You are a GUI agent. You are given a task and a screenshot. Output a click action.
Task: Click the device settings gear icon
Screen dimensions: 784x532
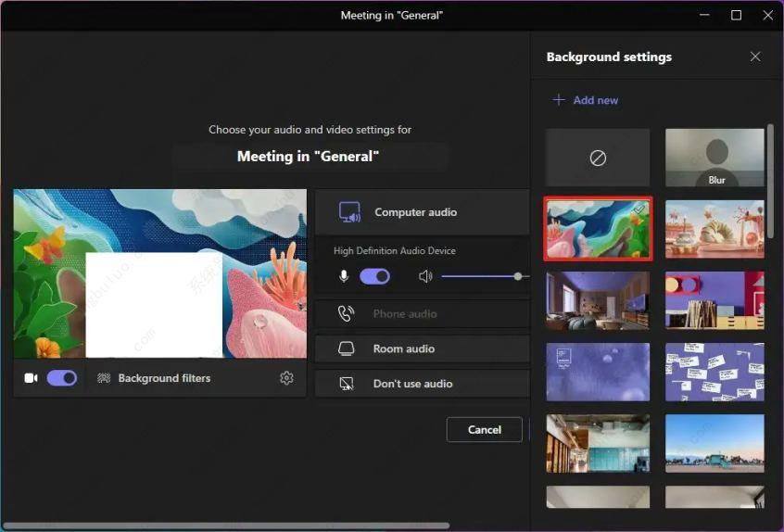pos(286,378)
